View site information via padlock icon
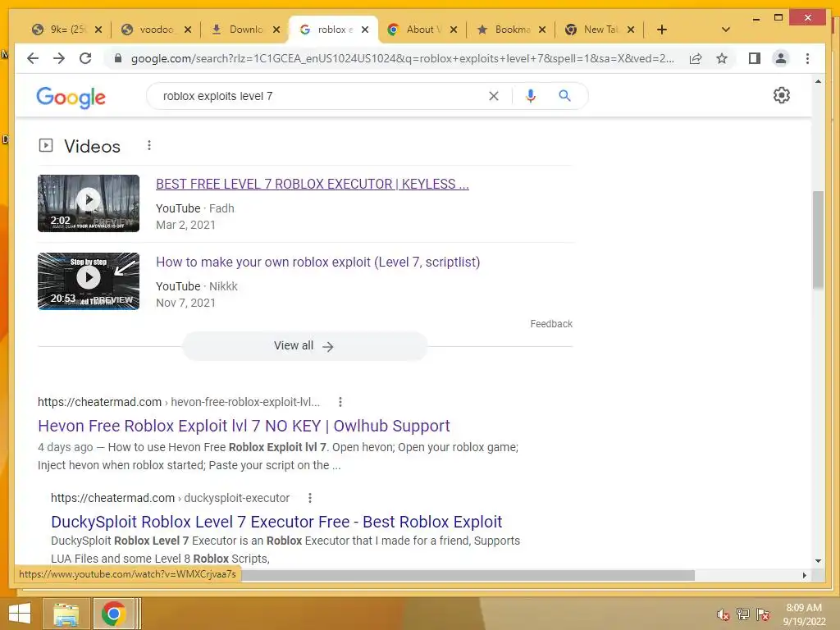Viewport: 840px width, 630px height. pyautogui.click(x=118, y=58)
